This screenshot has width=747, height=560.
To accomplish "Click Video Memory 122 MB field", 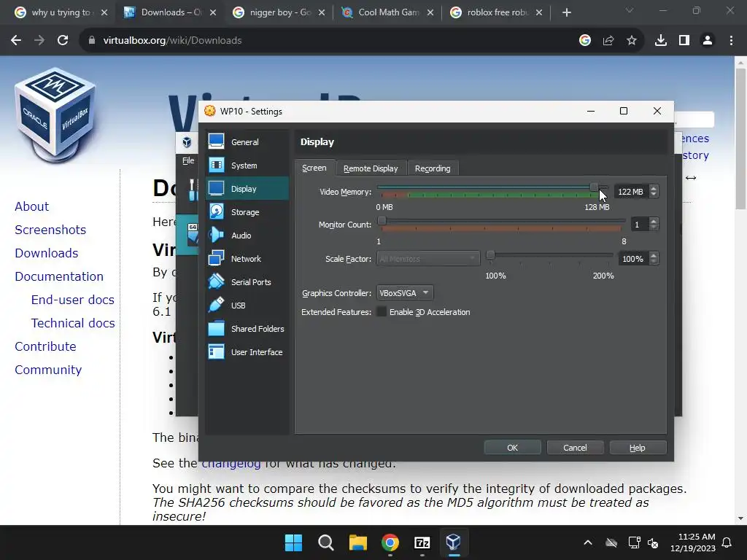I will pos(632,192).
